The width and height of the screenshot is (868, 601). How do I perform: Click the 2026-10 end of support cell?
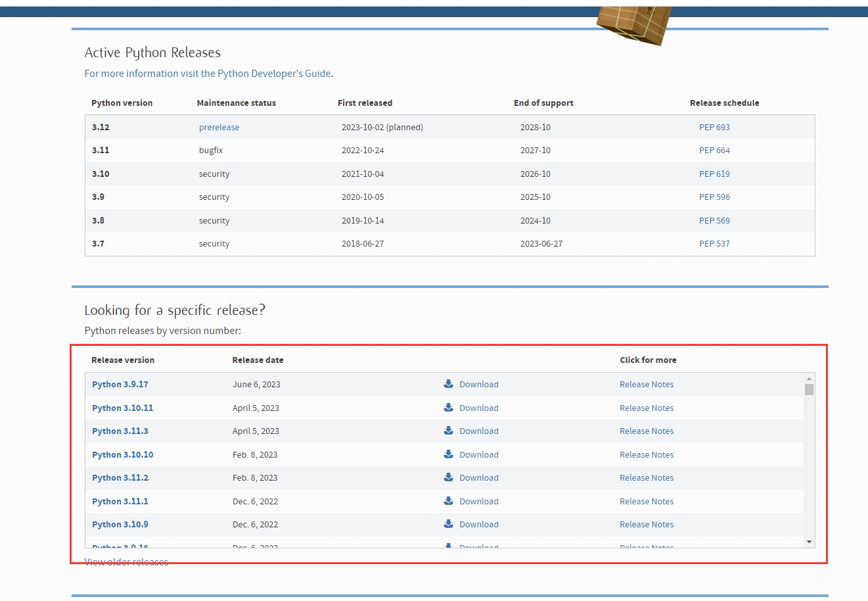click(536, 174)
